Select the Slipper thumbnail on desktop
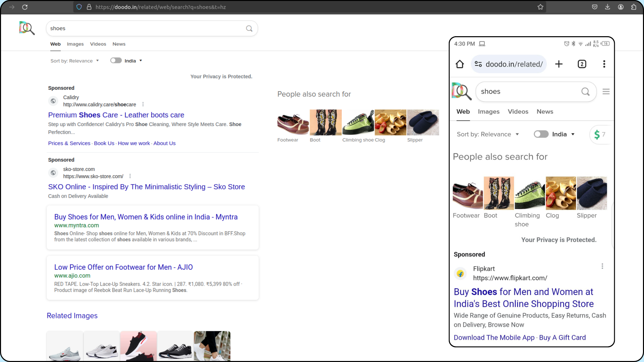 [423, 122]
